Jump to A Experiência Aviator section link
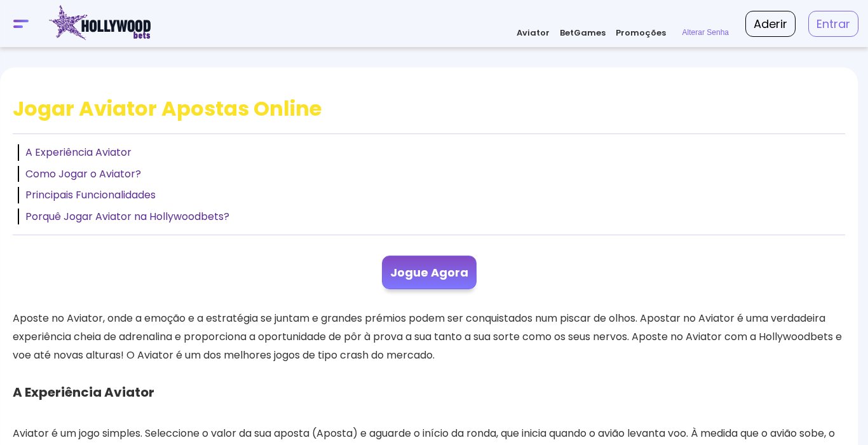This screenshot has width=868, height=445. (x=78, y=153)
